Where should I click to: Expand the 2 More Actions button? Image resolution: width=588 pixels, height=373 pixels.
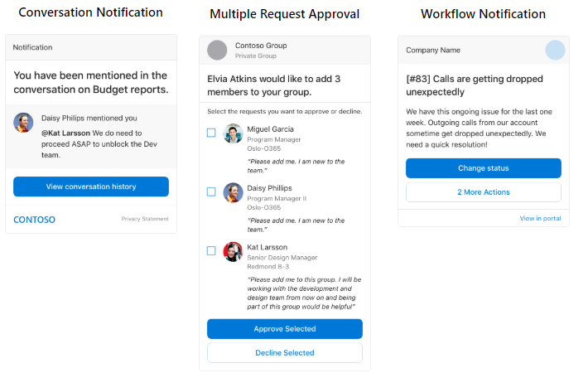(484, 192)
